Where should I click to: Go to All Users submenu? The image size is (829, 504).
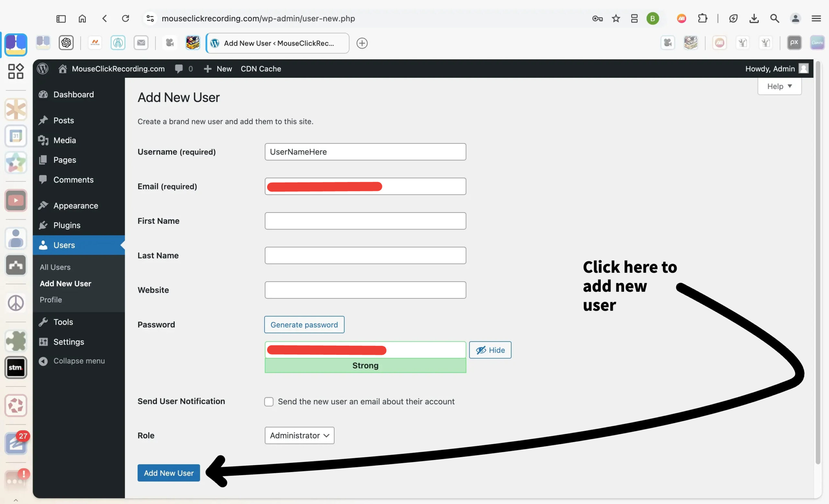coord(55,267)
